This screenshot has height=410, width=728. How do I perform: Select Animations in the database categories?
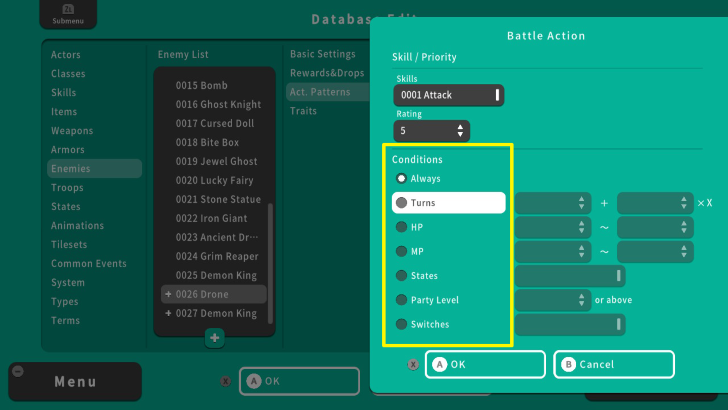pos(77,226)
